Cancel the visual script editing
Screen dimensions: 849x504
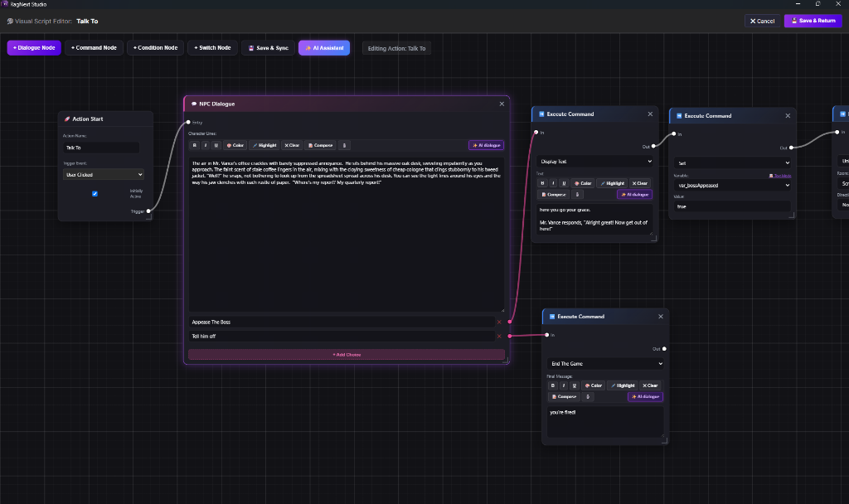click(763, 21)
